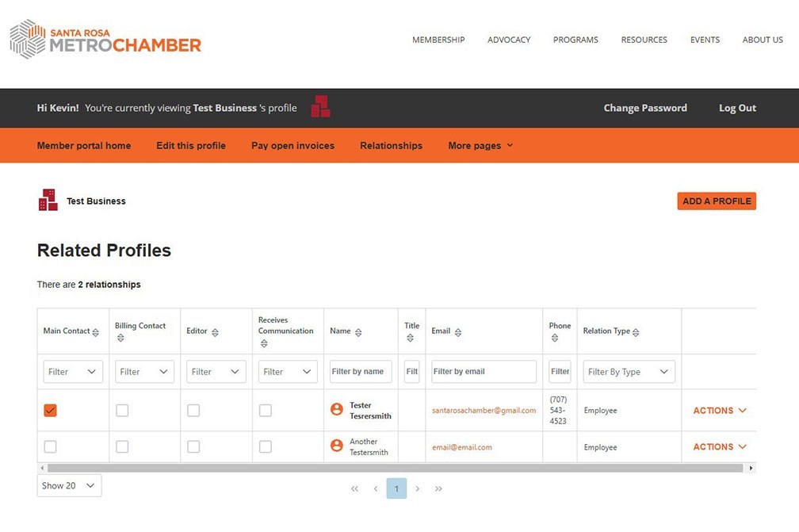Click the Santa Rosa Metro Chamber logo
The image size is (799, 532).
click(105, 39)
